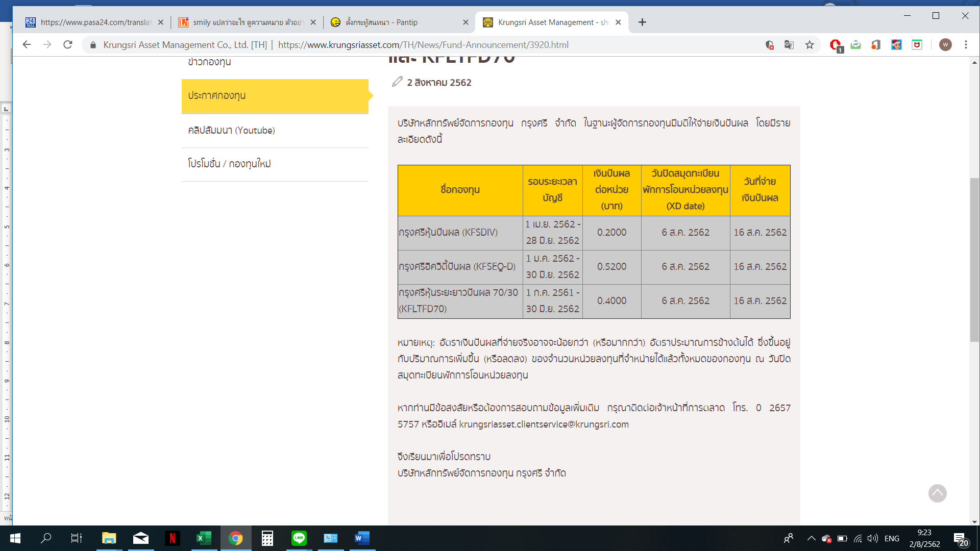This screenshot has height=551, width=980.
Task: Open Wi-Fi network status in tray
Action: [x=858, y=538]
